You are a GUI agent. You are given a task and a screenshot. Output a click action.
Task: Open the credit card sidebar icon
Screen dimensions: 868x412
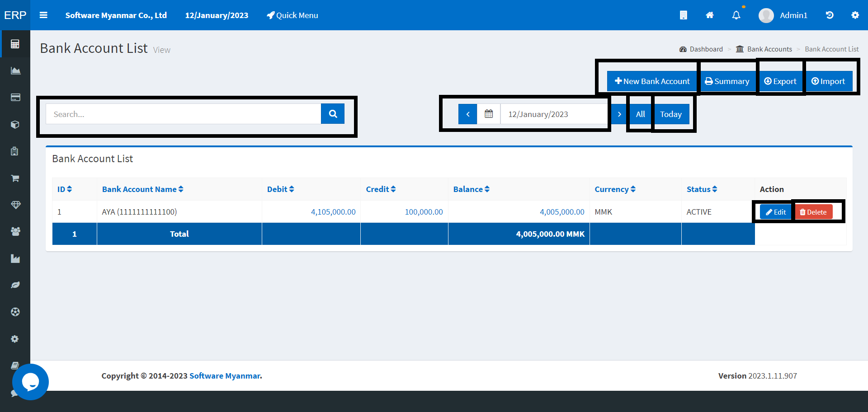pyautogui.click(x=15, y=97)
